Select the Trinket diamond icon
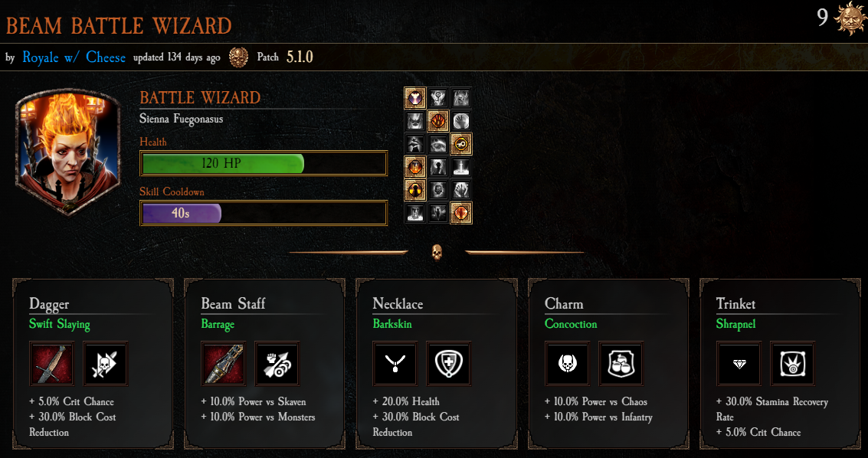 (739, 363)
